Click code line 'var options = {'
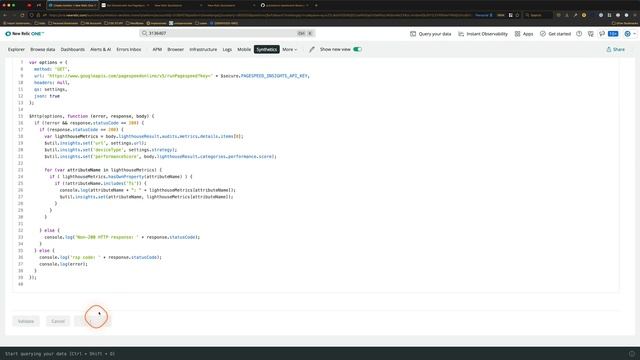Screen dimensions: 640x360 tap(48, 62)
